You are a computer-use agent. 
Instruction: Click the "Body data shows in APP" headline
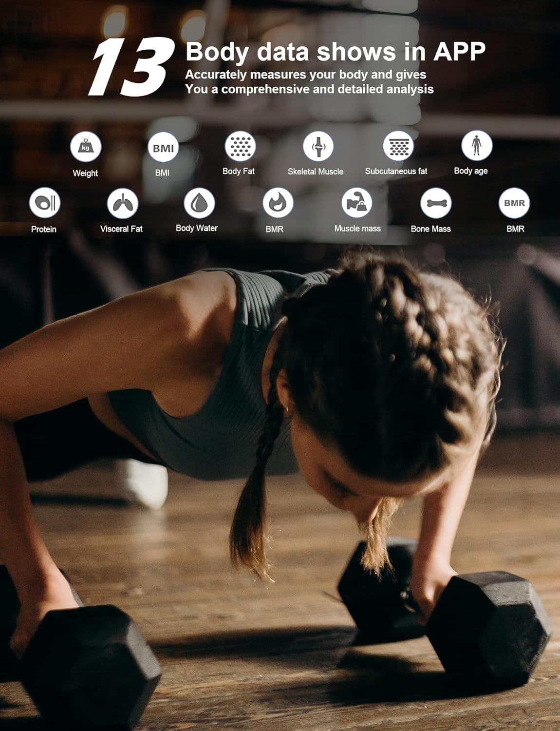click(x=336, y=52)
